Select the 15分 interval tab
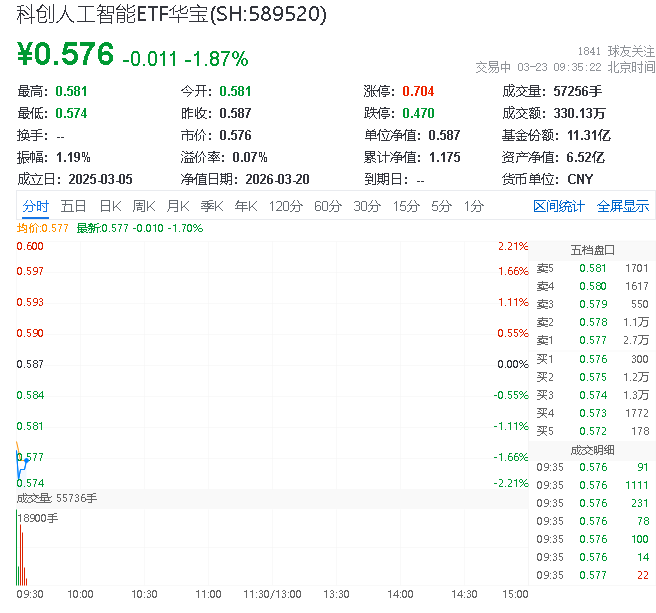Image resolution: width=656 pixels, height=613 pixels. [x=406, y=207]
